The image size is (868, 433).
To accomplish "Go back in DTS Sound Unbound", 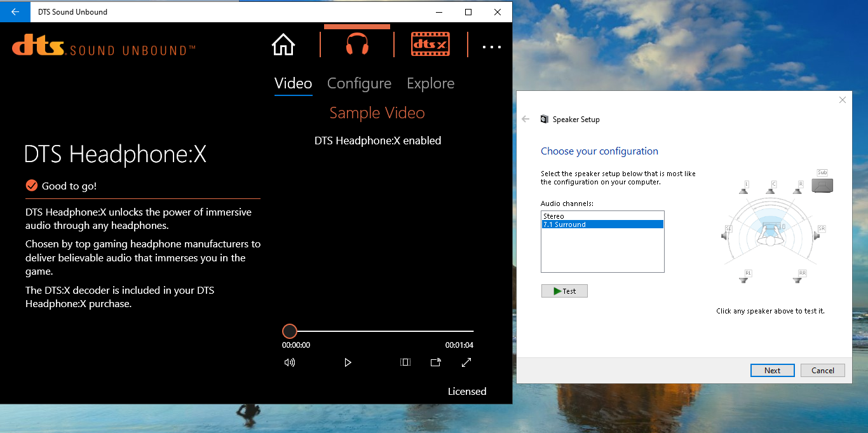I will [15, 11].
